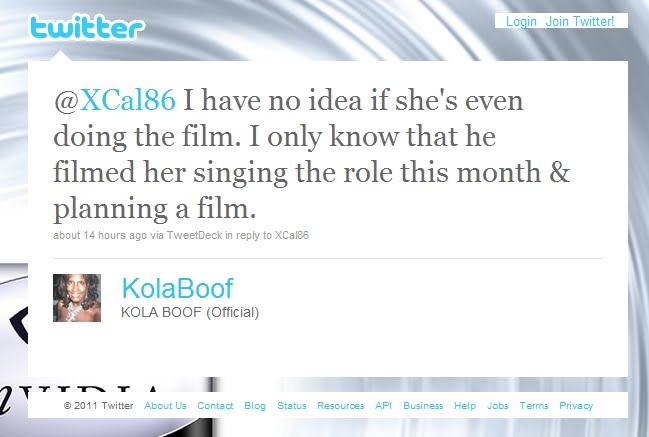Screen dimensions: 649x437
Task: Open About Us in the footer
Action: coord(165,406)
